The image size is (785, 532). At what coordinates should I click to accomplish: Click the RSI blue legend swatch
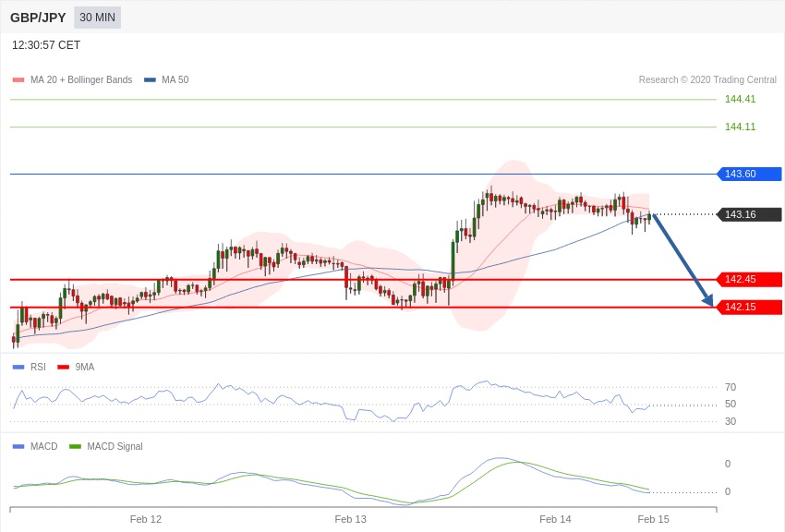click(18, 368)
